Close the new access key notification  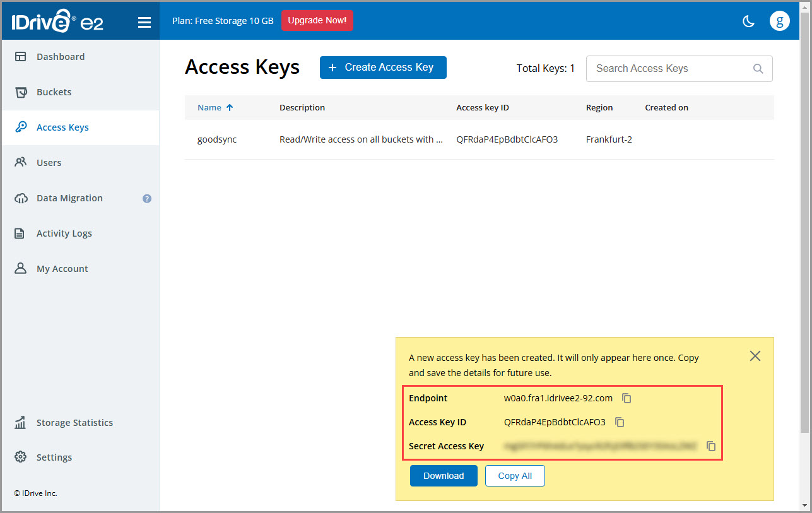coord(755,356)
